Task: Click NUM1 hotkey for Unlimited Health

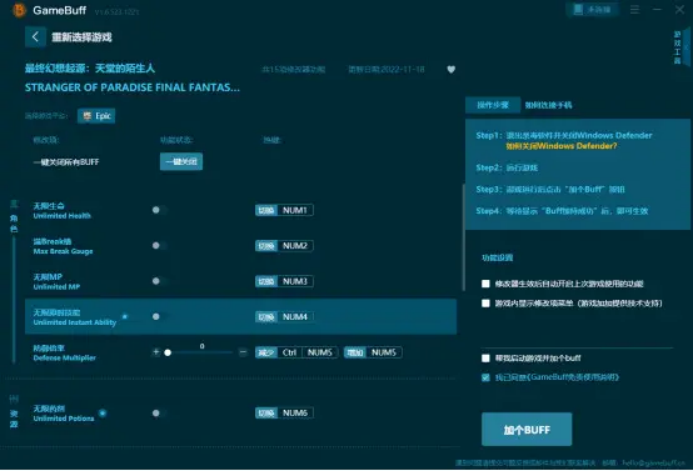Action: coord(295,210)
